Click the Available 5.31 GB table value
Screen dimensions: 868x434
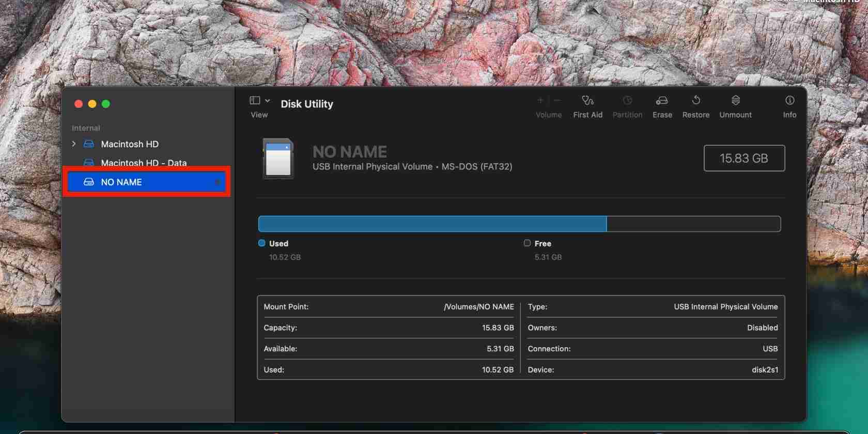pyautogui.click(x=500, y=349)
